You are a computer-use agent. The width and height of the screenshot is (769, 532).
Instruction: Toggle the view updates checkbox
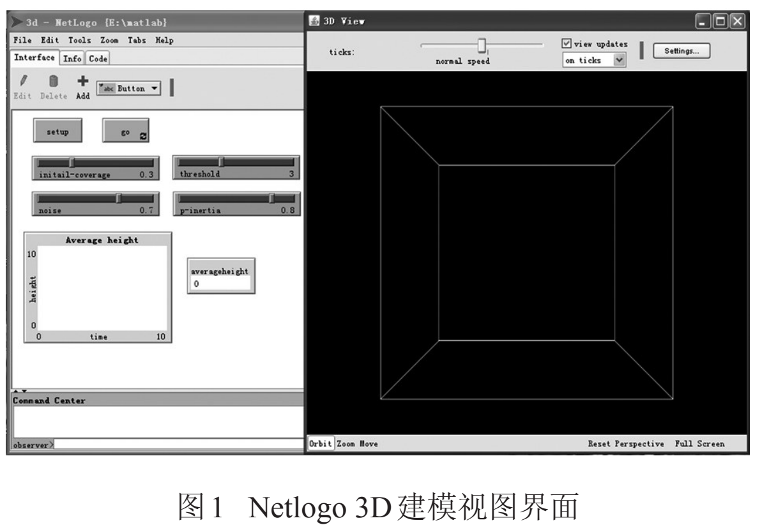566,43
